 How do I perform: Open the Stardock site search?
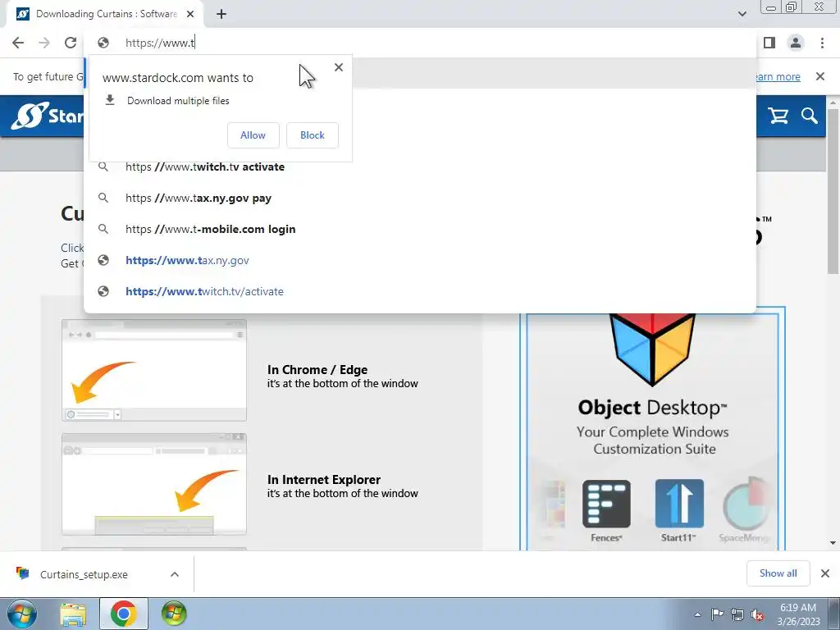pyautogui.click(x=810, y=116)
